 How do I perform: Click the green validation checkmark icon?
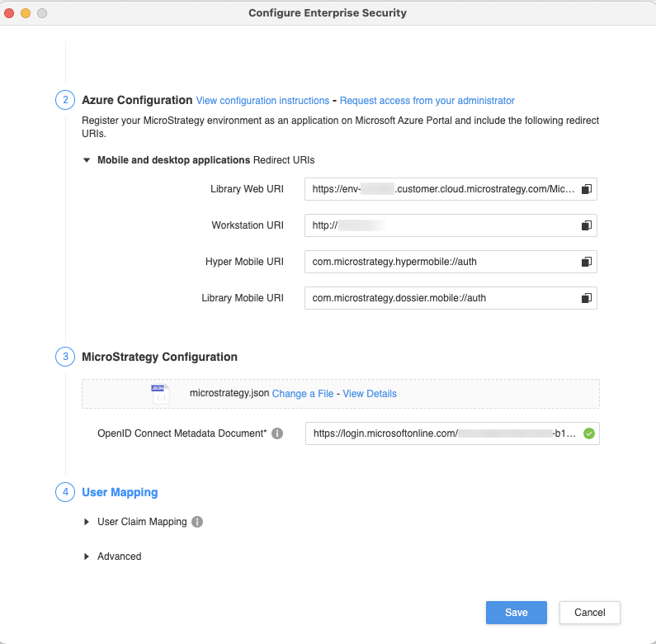588,433
